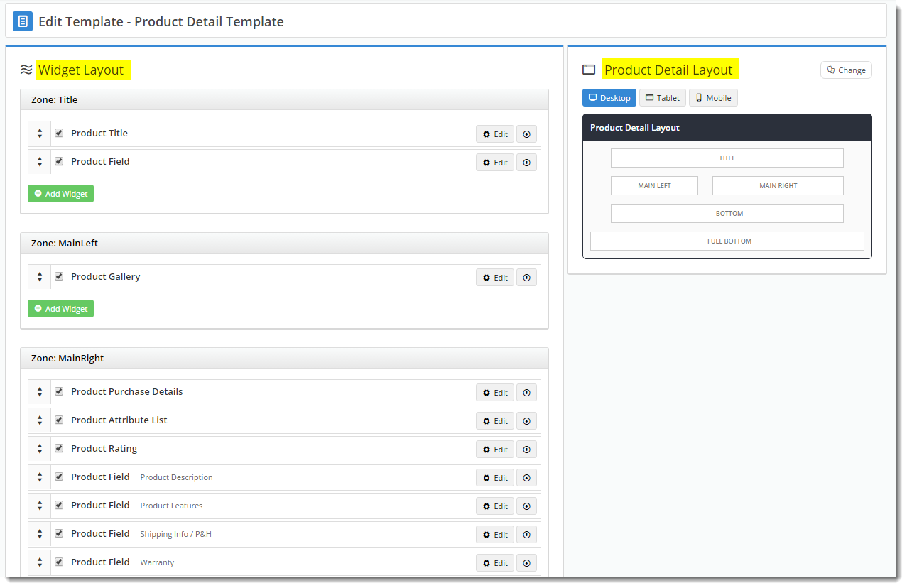Click the sort handle of the Product Features field row
907x588 pixels.
[40, 506]
